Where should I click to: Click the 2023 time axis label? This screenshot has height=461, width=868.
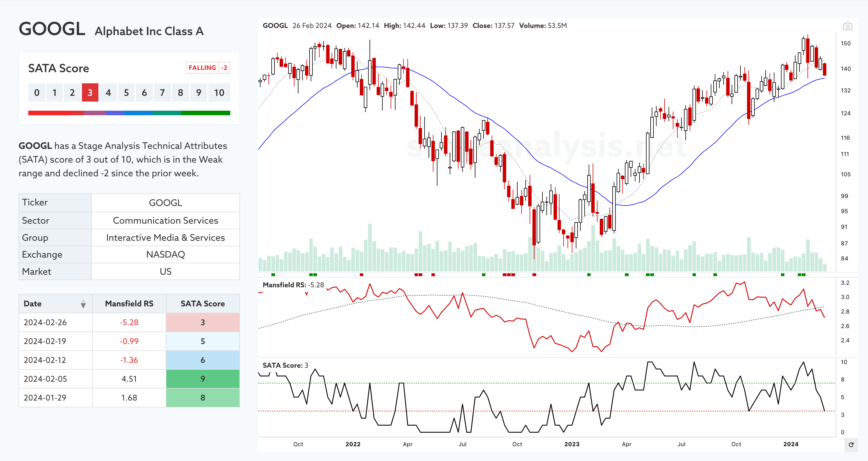click(x=572, y=444)
